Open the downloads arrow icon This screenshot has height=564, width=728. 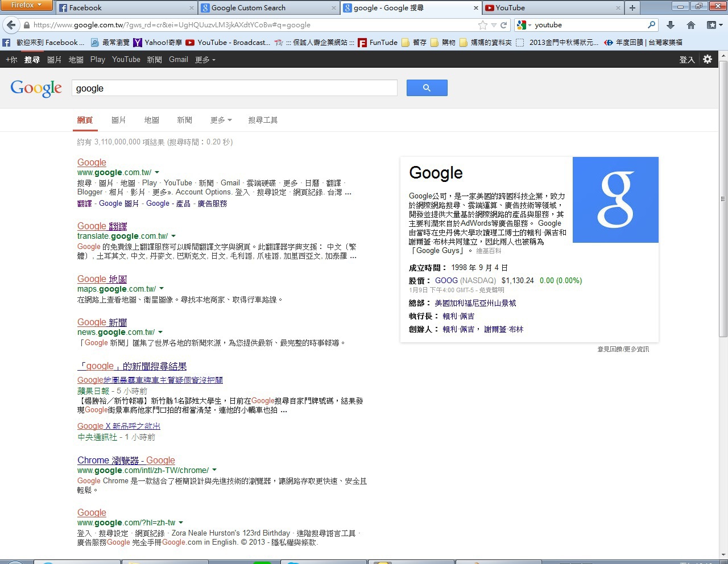click(671, 25)
